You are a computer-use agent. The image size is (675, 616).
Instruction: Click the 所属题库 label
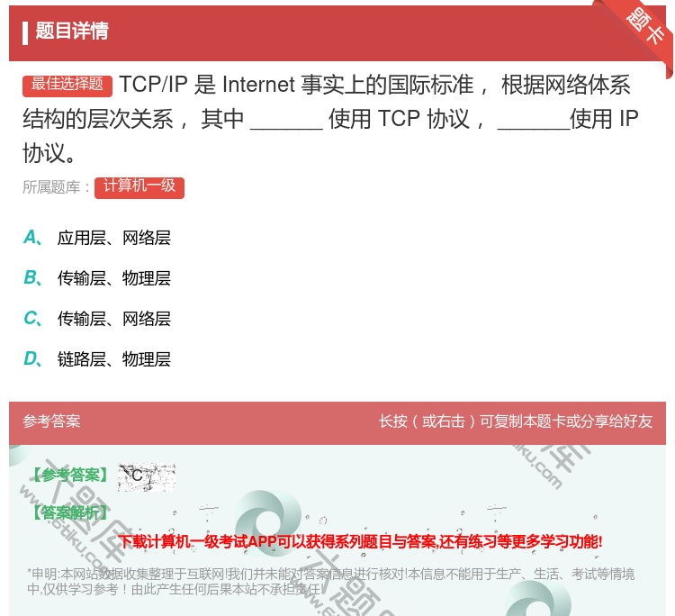56,187
